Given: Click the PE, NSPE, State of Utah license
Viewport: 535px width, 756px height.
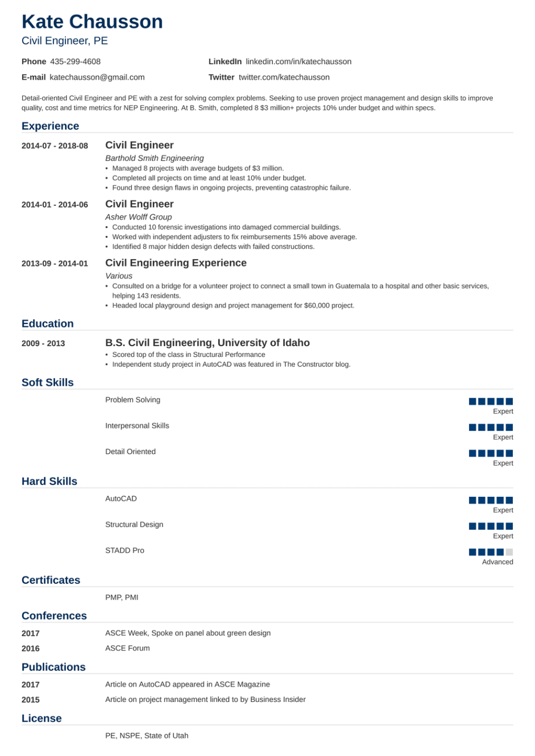Looking at the screenshot, I should tap(147, 736).
